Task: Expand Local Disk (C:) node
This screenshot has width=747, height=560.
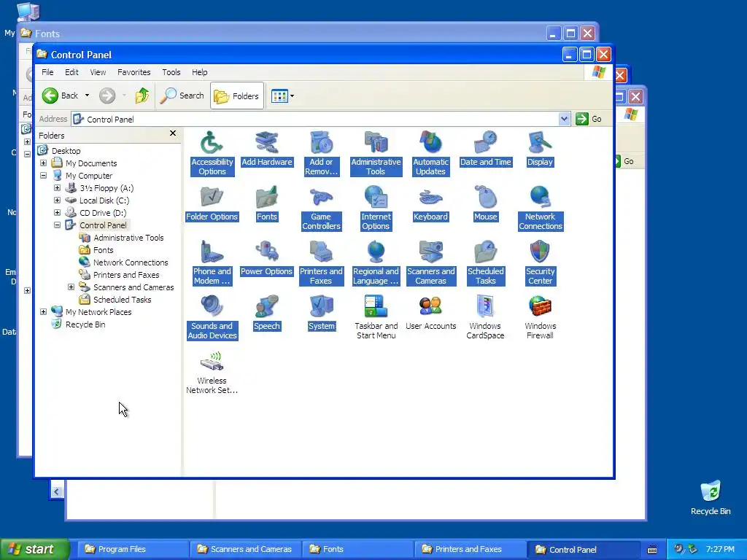Action: [57, 200]
